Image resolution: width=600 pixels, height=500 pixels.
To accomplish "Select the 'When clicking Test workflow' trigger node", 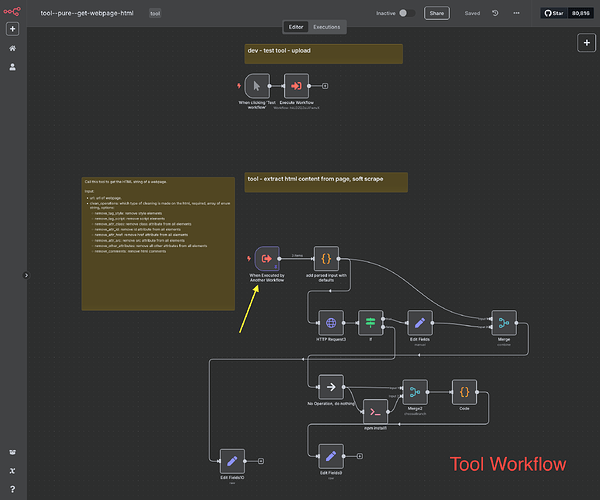I will point(257,86).
